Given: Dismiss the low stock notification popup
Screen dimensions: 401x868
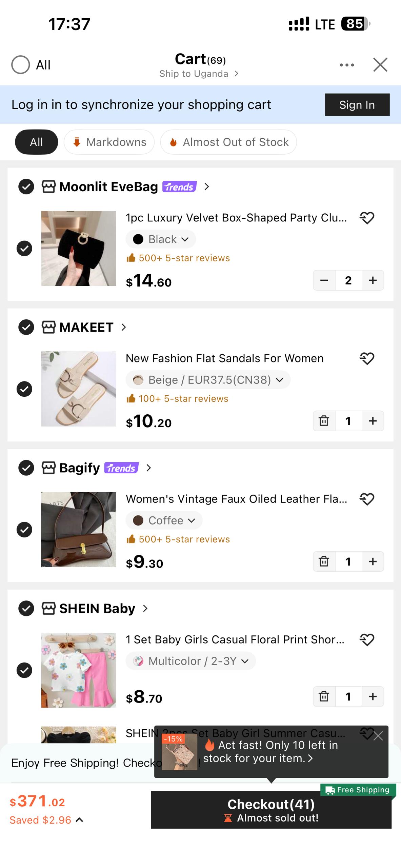Looking at the screenshot, I should point(378,736).
